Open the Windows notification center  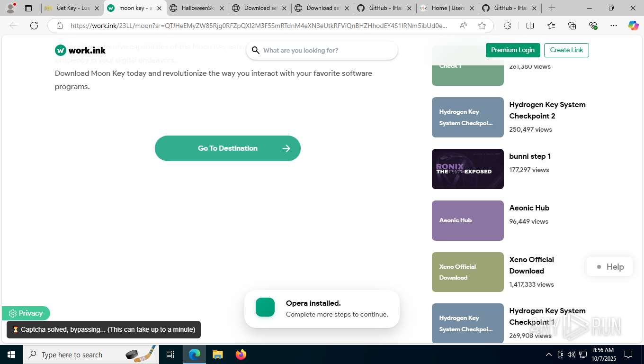click(x=628, y=355)
